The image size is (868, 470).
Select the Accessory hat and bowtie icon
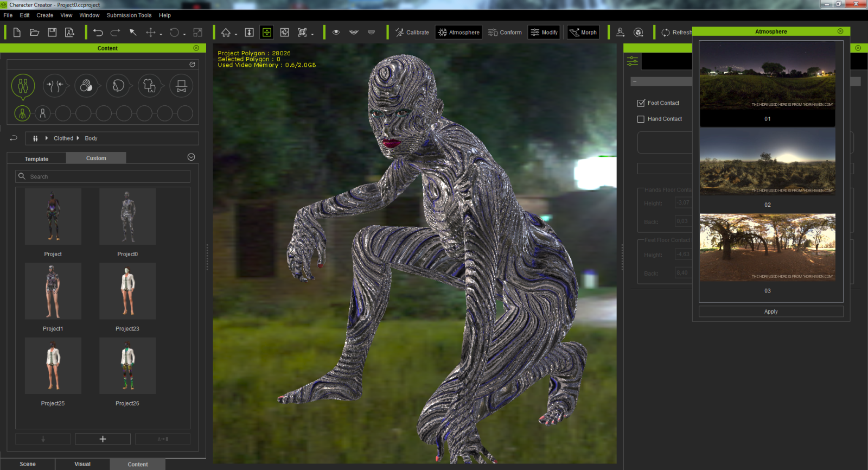click(182, 86)
